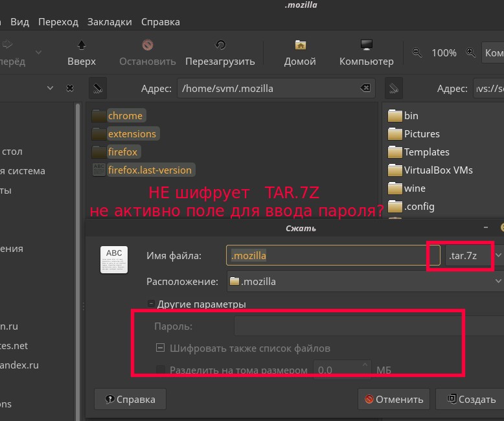Open the Computer (Компьютер) toolbar icon

click(366, 45)
